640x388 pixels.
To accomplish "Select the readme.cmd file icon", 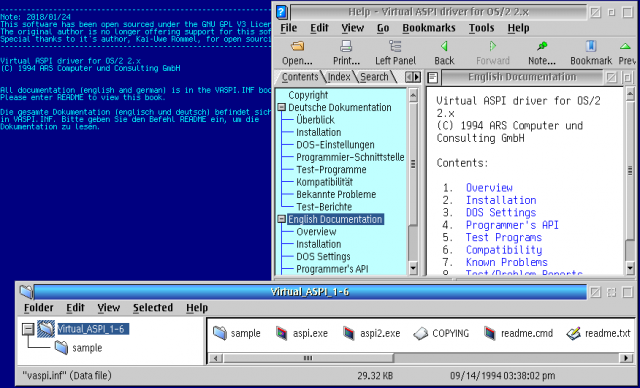I will click(489, 333).
